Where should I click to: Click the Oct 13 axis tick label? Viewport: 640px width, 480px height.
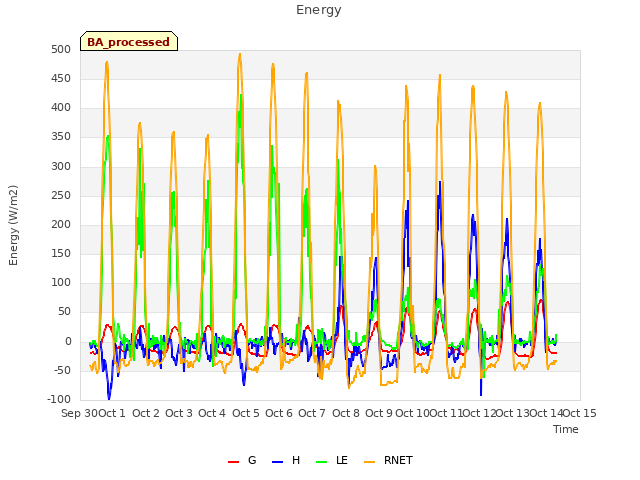coord(513,413)
